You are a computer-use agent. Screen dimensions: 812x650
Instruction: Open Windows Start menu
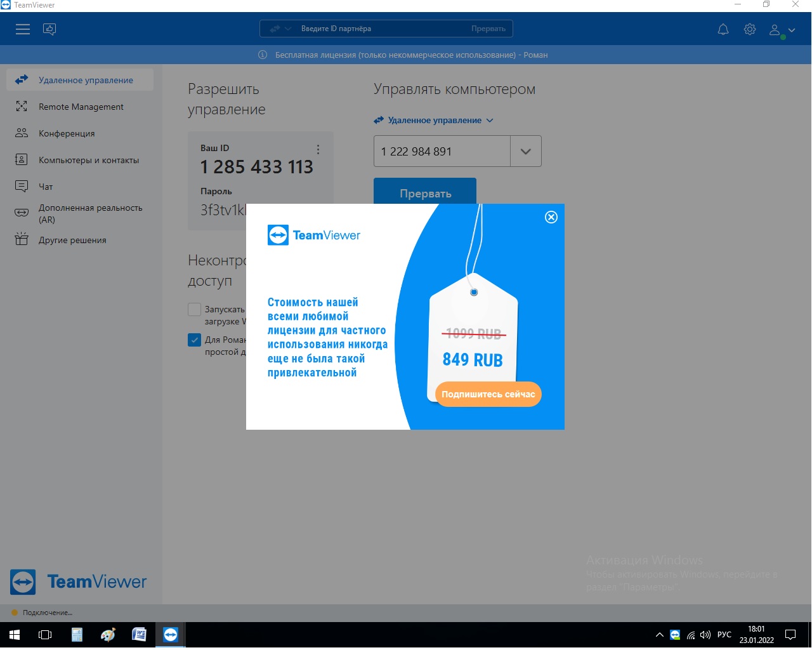pyautogui.click(x=15, y=635)
